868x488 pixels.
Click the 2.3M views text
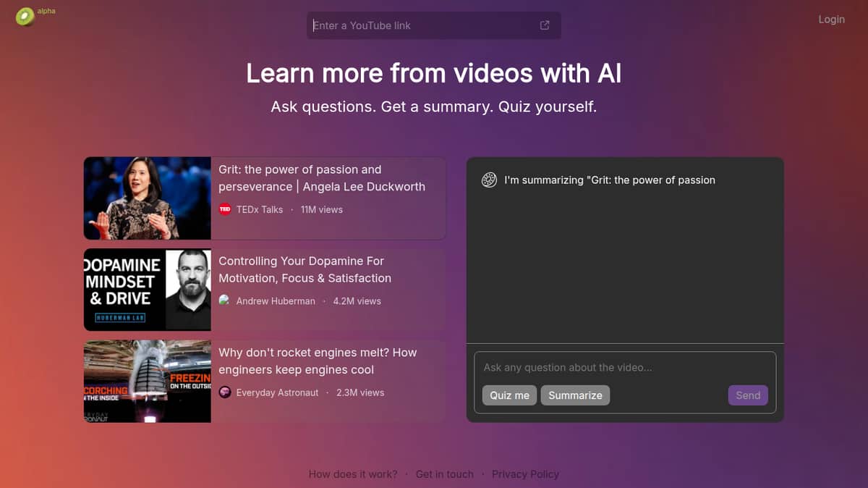(360, 392)
